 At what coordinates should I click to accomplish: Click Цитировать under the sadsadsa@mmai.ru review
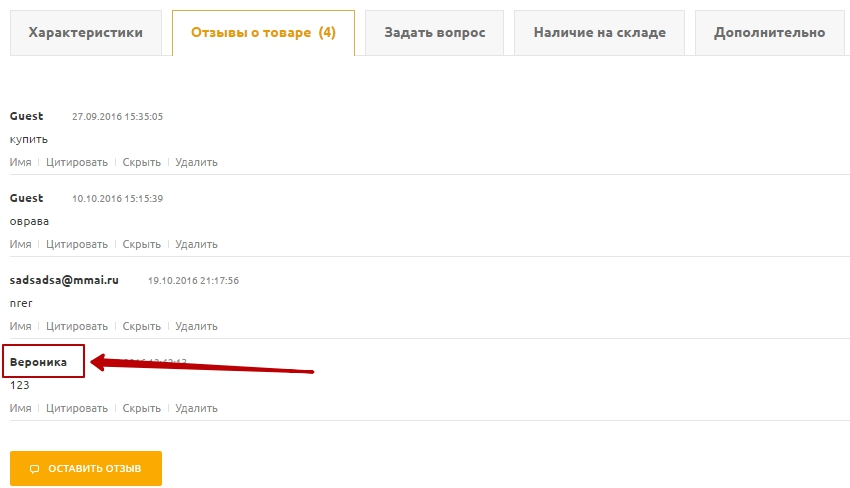[77, 326]
